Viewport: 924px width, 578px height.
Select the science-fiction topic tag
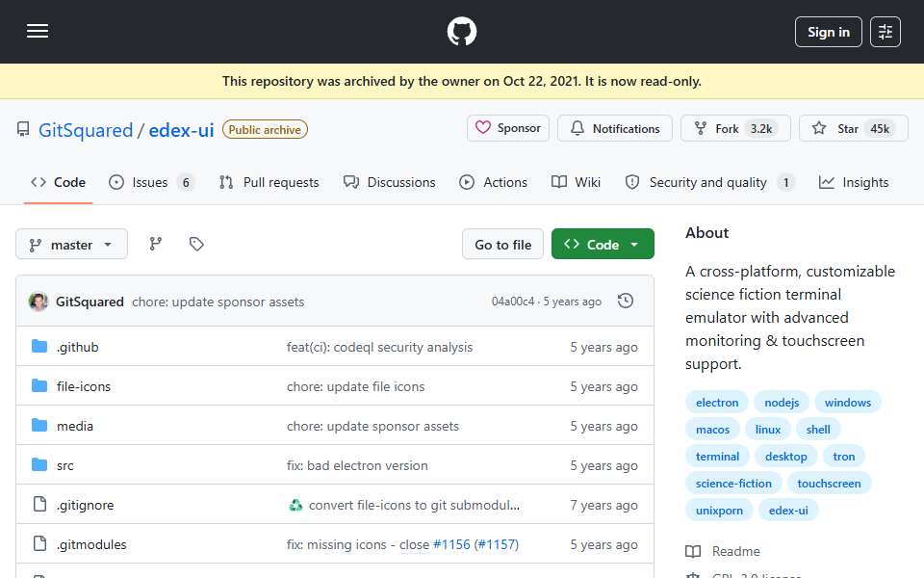733,484
